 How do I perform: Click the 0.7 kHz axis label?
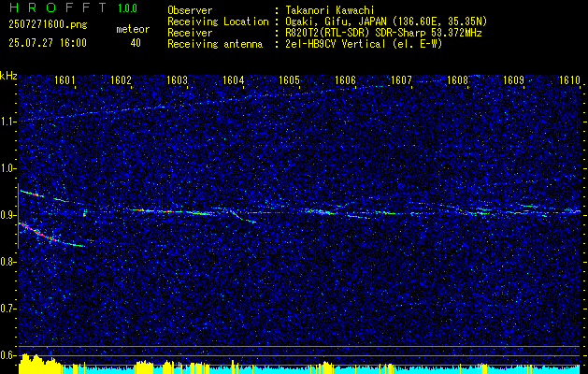click(7, 309)
